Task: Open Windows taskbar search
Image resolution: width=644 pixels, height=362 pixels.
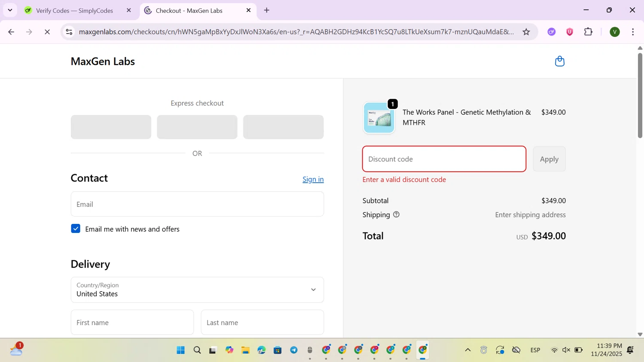Action: (x=197, y=350)
